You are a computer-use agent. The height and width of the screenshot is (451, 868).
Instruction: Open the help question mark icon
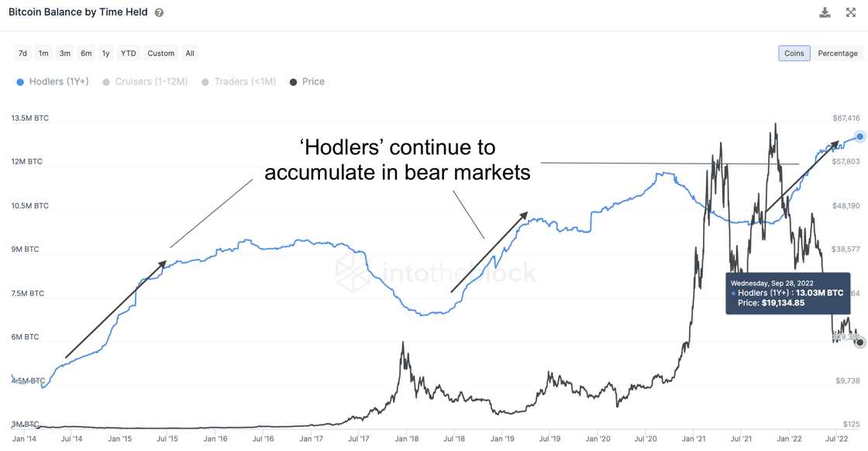tap(159, 13)
